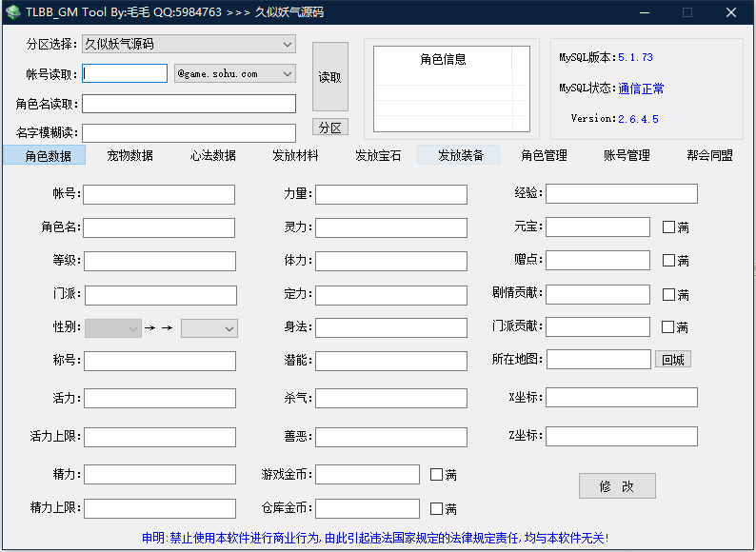Enable the 满 checkbox for 游戏金币
This screenshot has height=552, width=756.
(x=436, y=474)
